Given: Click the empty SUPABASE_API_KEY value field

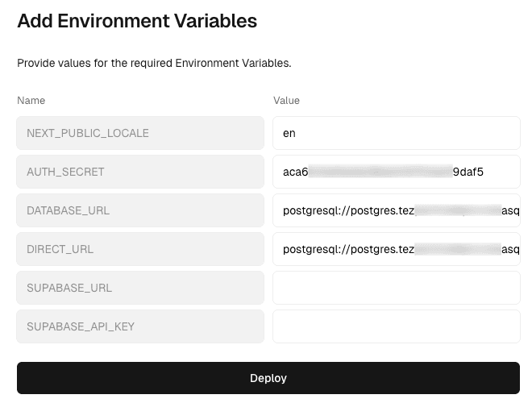Looking at the screenshot, I should tap(396, 326).
